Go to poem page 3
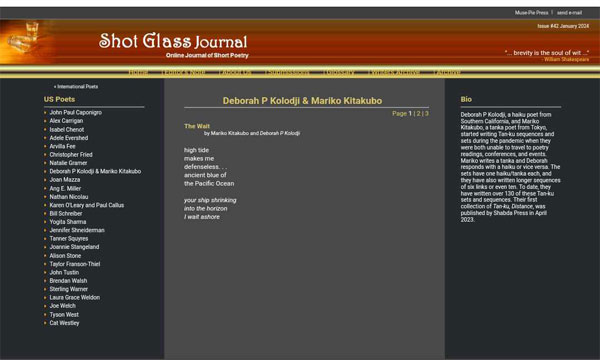600x360 pixels. pos(426,114)
